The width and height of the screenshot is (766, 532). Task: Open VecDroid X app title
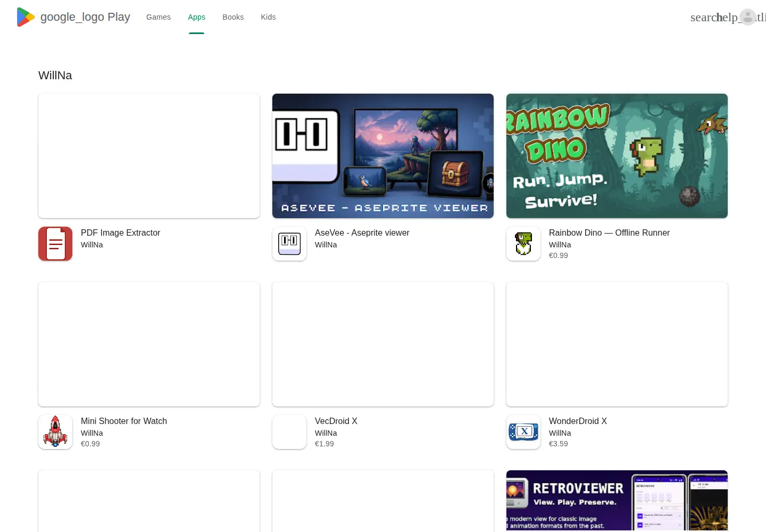pyautogui.click(x=336, y=421)
